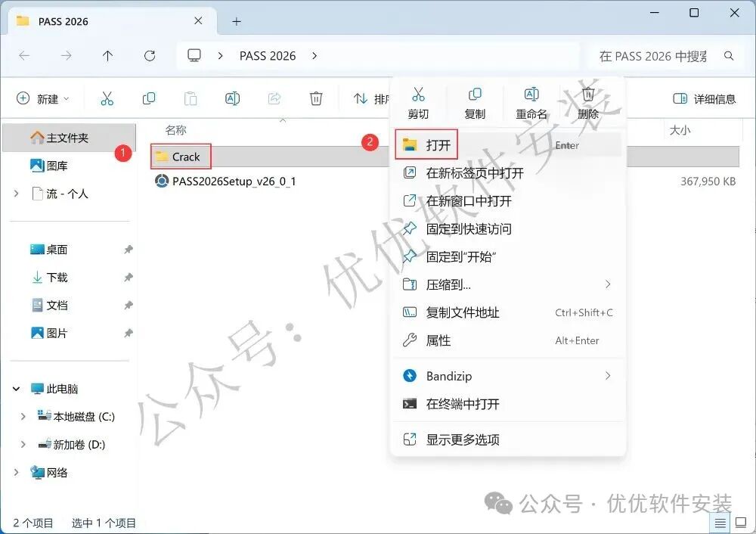This screenshot has height=534, width=756.
Task: Switch to details list view icon
Action: click(720, 523)
